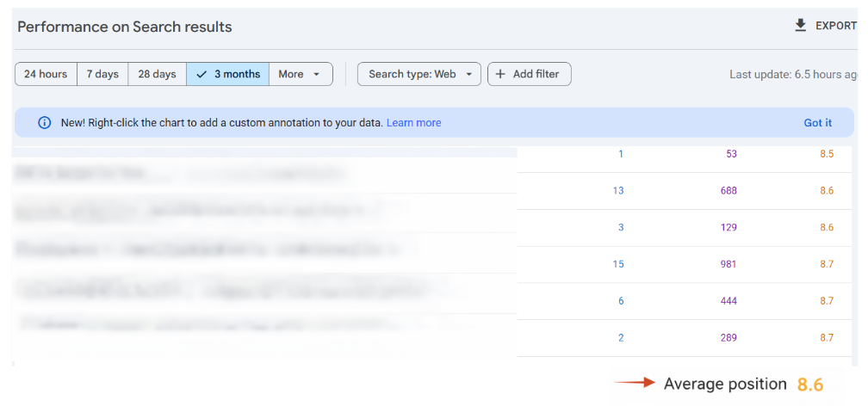Click the clicks value 3
This screenshot has width=868, height=406.
pyautogui.click(x=621, y=227)
